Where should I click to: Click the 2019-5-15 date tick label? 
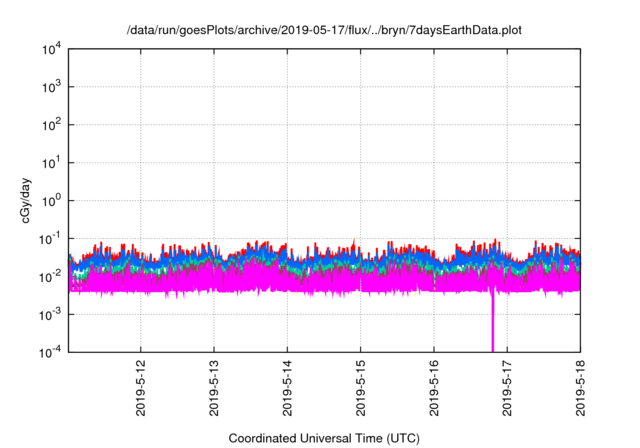360,388
